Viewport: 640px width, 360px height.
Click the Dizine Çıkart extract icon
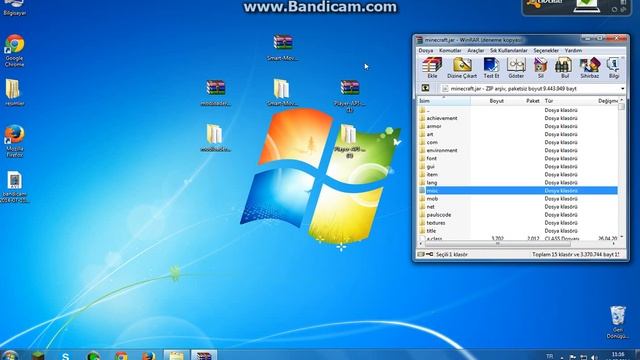coord(462,68)
